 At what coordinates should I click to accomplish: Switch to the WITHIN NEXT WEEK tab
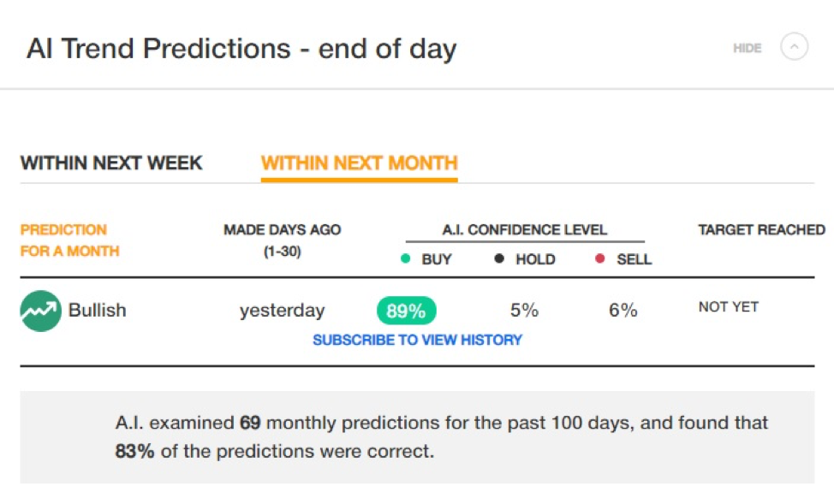[x=111, y=163]
